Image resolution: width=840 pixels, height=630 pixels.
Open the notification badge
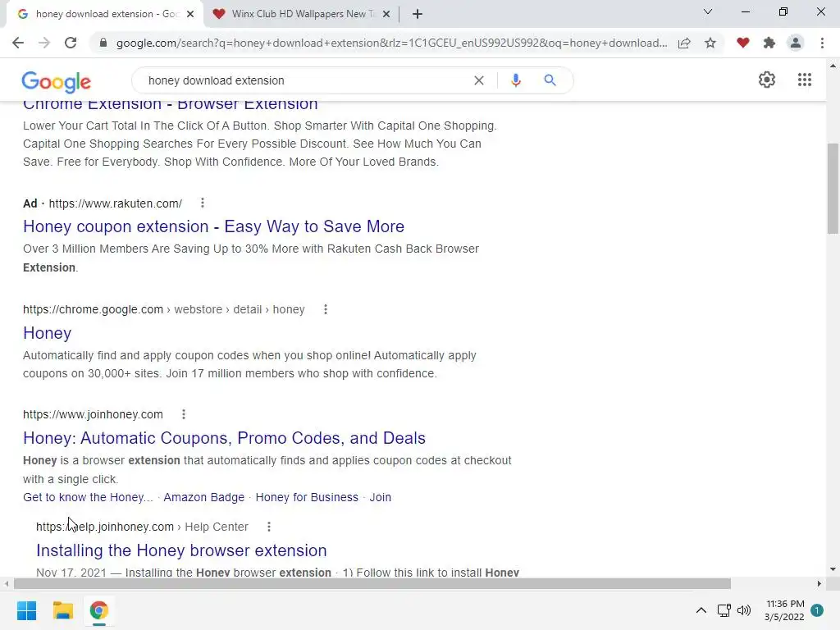817,610
